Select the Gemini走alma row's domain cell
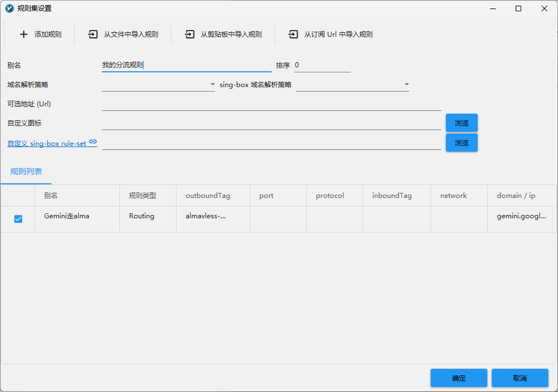Image resolution: width=558 pixels, height=392 pixels. [521, 216]
